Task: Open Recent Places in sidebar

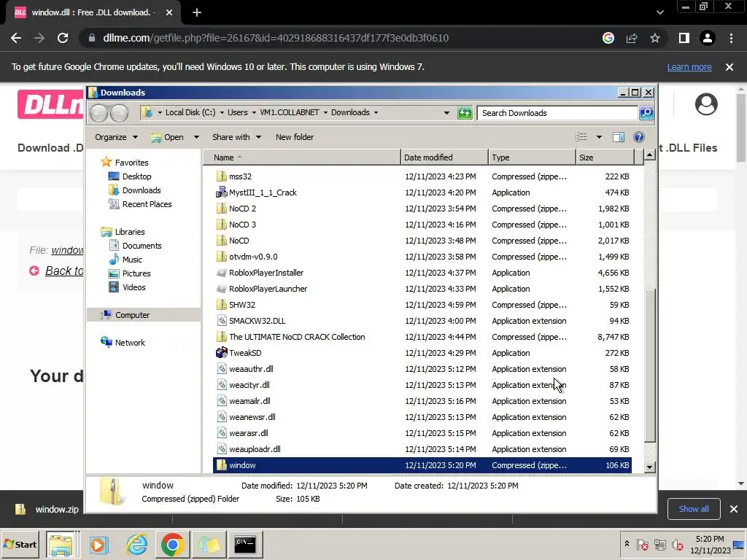Action: tap(140, 204)
